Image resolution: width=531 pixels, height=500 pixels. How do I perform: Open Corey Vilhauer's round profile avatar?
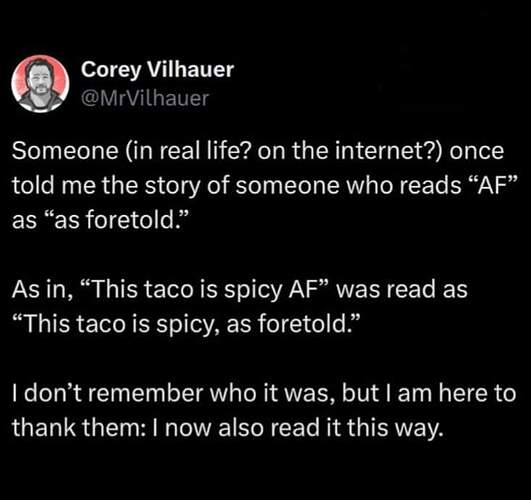(40, 84)
